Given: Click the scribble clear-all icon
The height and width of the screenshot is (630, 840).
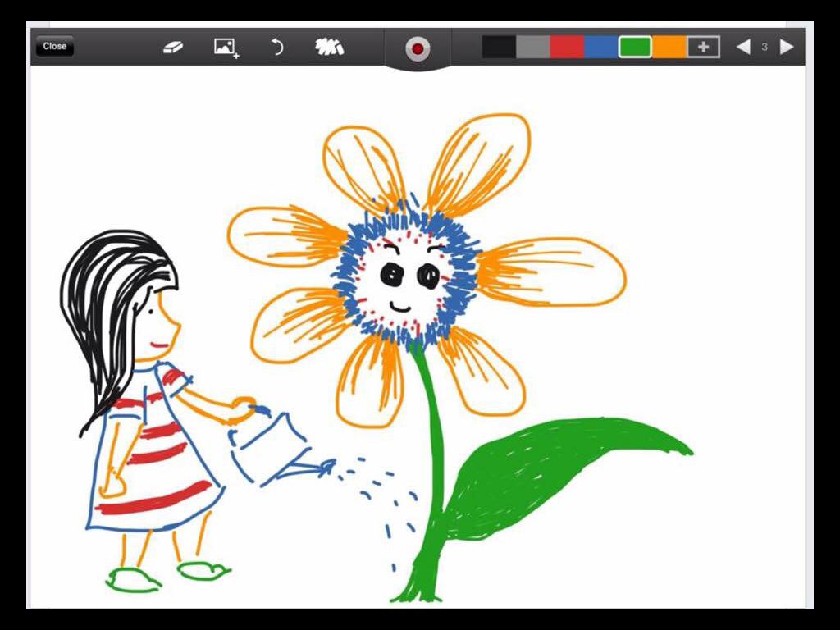Looking at the screenshot, I should [x=329, y=47].
